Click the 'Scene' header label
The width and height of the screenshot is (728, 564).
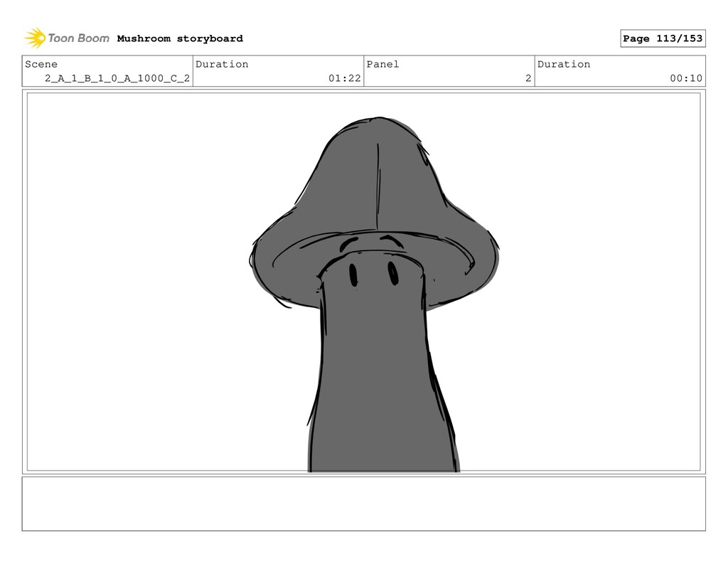41,64
